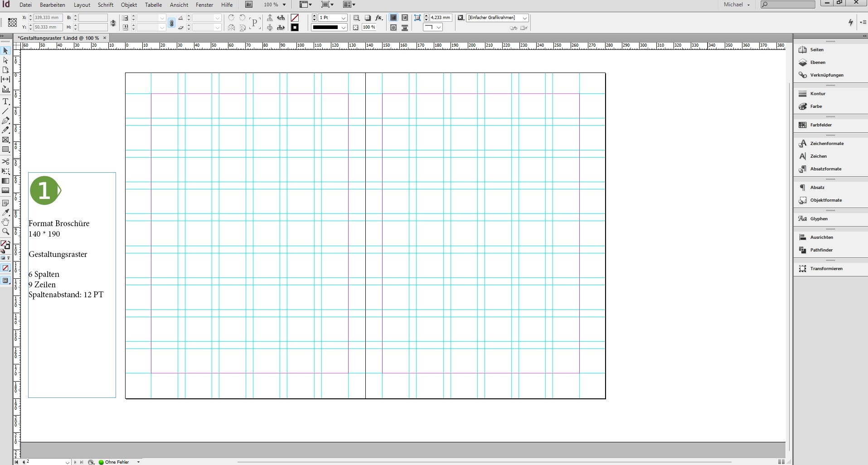Click rotate 90° clockwise icon
The width and height of the screenshot is (868, 465).
(x=231, y=18)
